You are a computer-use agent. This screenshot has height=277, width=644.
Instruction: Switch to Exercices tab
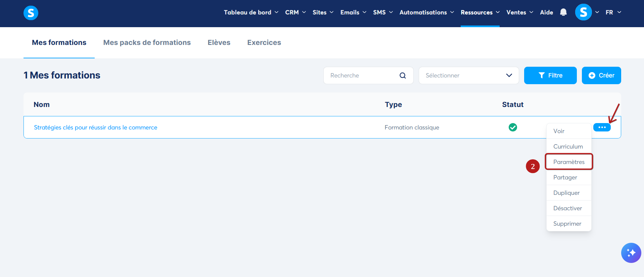pyautogui.click(x=264, y=43)
